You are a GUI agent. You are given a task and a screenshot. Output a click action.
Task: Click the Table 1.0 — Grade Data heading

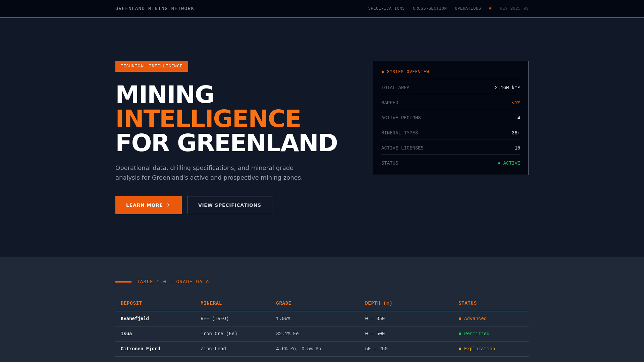click(173, 282)
